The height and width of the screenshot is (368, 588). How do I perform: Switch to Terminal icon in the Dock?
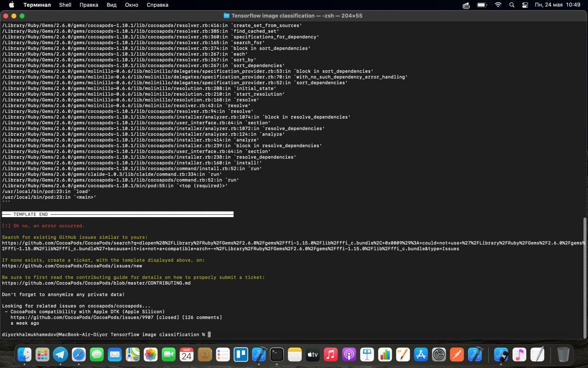[277, 354]
